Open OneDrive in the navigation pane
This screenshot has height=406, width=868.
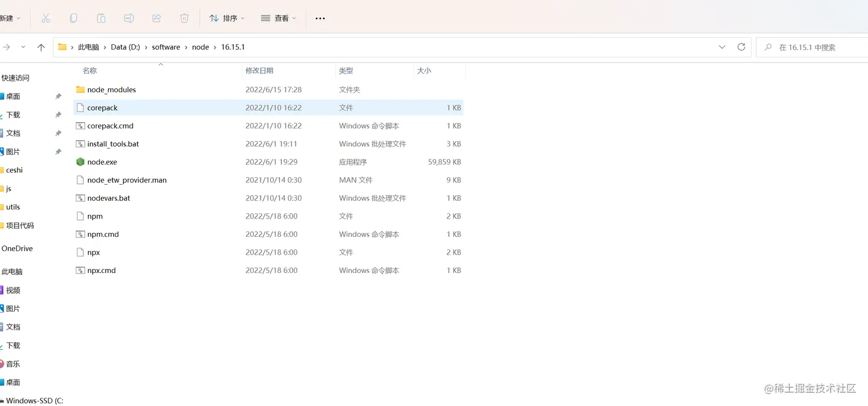click(17, 248)
